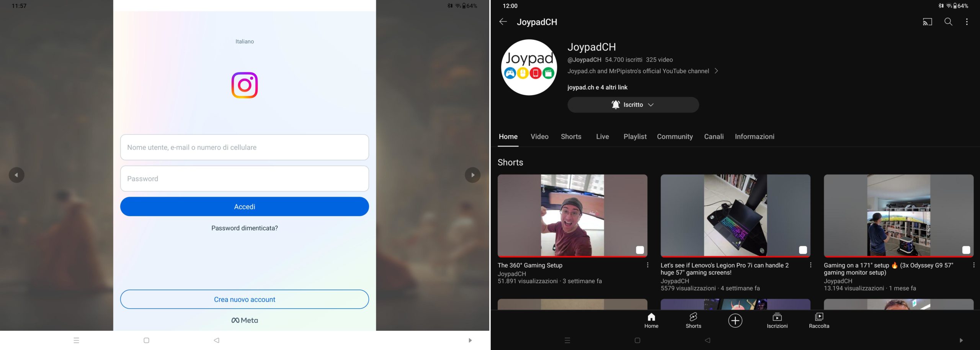Switch to the Shorts channel tab
The image size is (980, 350).
pos(571,137)
